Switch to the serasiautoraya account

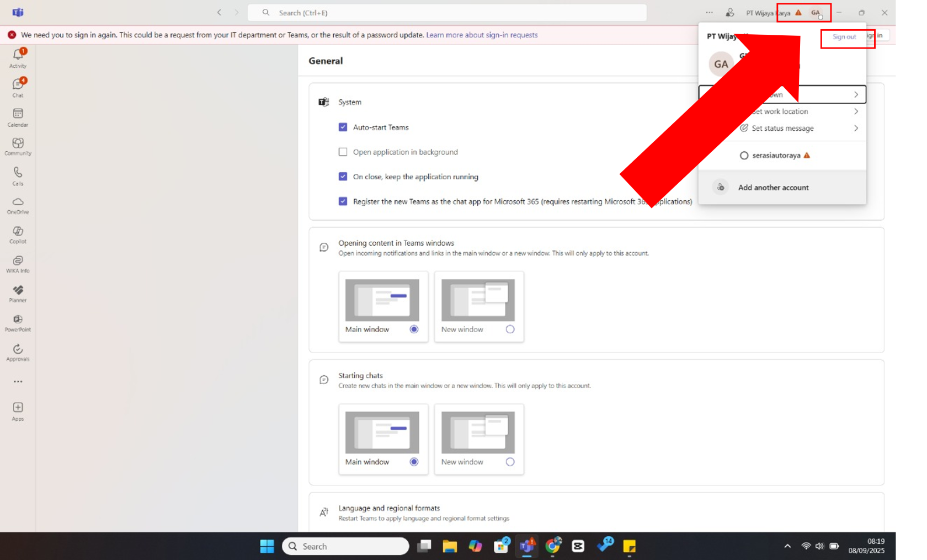(x=776, y=156)
